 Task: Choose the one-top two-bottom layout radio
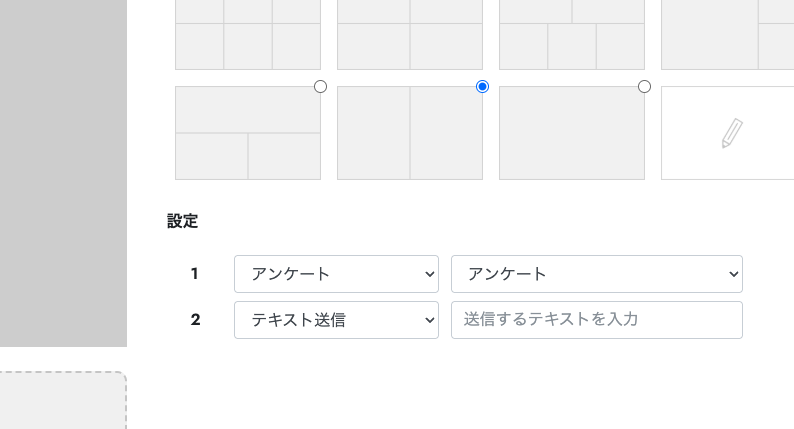321,87
